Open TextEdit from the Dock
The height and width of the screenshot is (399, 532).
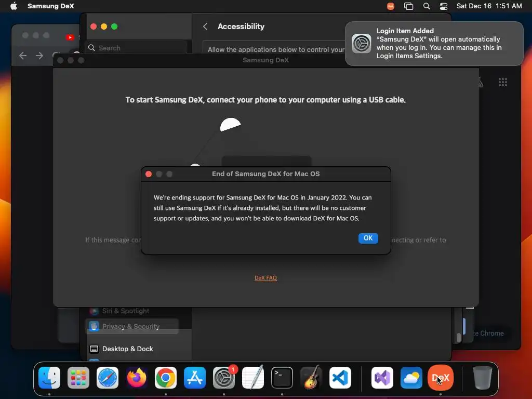click(253, 378)
